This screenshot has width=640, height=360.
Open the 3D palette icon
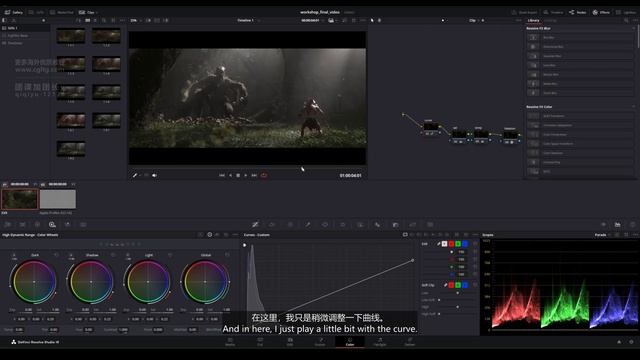pyautogui.click(x=430, y=224)
